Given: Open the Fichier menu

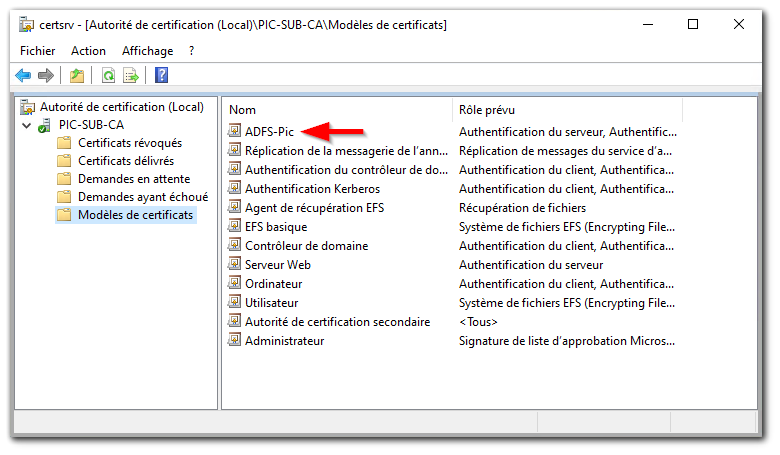Looking at the screenshot, I should tap(37, 51).
